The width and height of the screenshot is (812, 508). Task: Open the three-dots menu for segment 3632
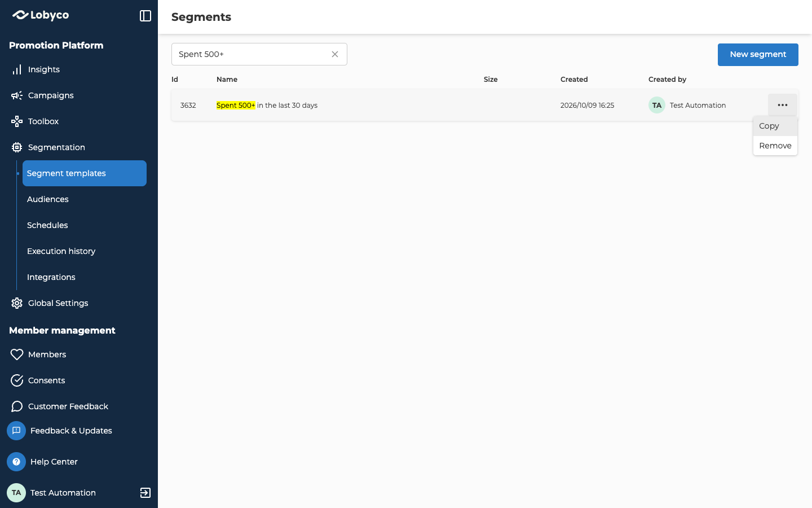783,105
